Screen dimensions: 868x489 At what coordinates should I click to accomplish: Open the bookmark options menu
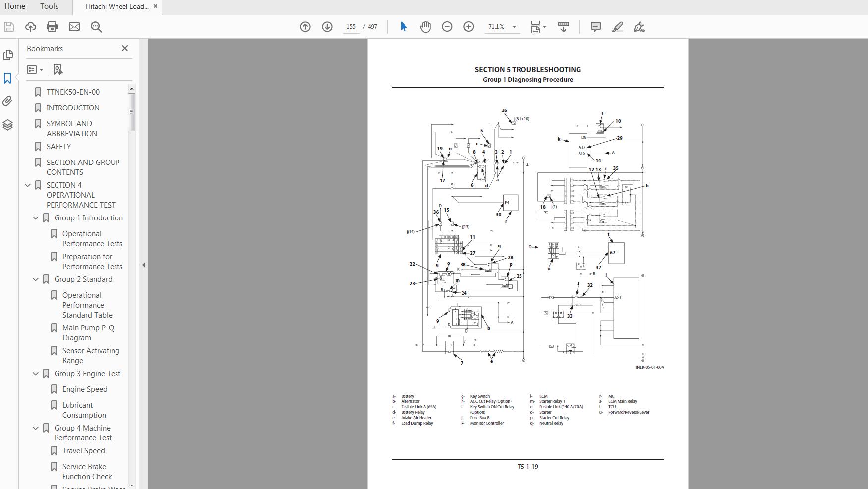pos(35,69)
